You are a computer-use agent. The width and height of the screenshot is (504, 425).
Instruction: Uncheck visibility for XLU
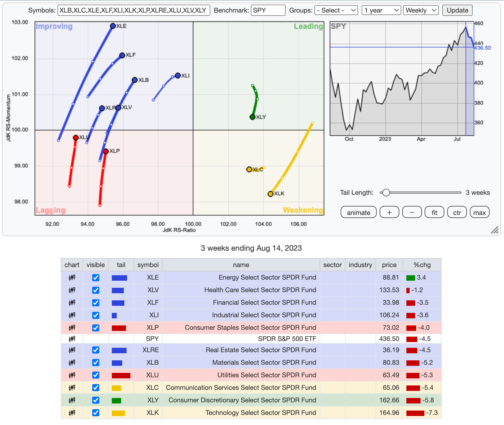pyautogui.click(x=96, y=375)
